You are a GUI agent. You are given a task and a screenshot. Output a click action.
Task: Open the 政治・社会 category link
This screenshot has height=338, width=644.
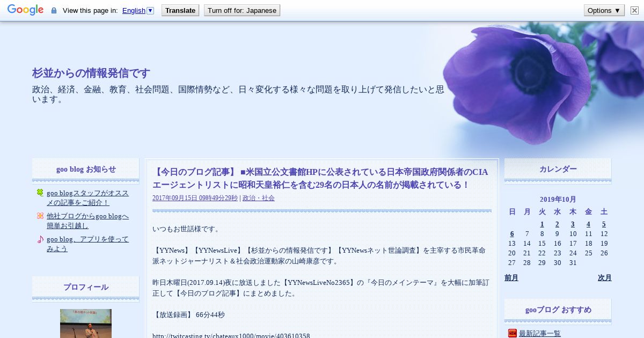259,198
